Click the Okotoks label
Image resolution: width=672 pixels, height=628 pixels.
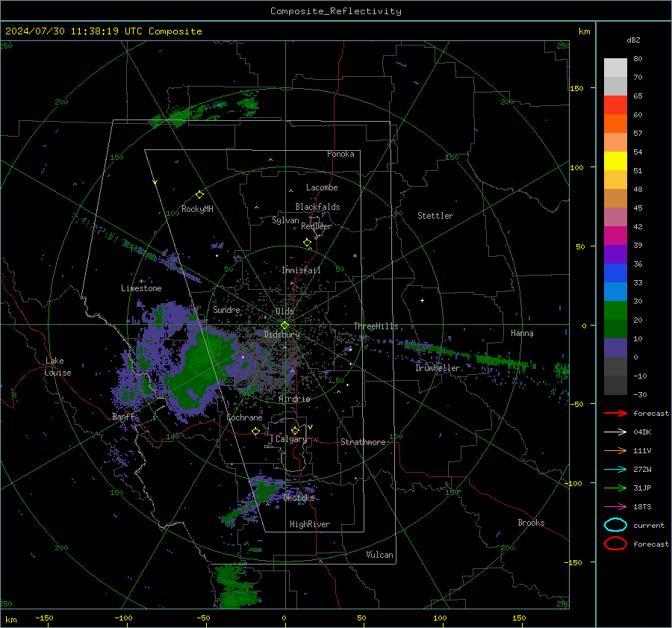pos(299,498)
